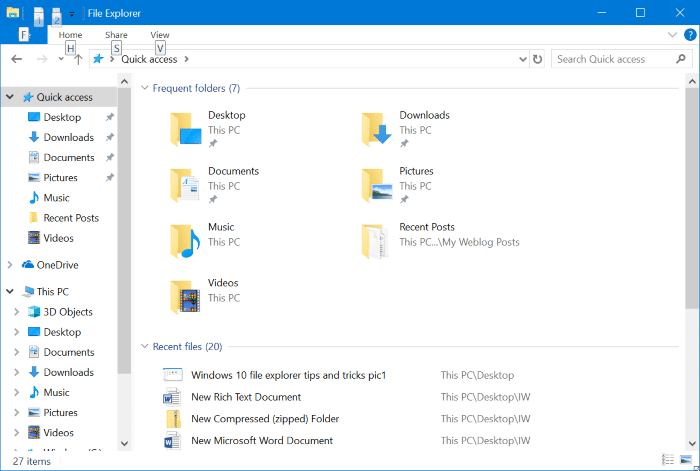This screenshot has height=471, width=700.
Task: Select the Music frequent folder icon
Action: [x=186, y=241]
